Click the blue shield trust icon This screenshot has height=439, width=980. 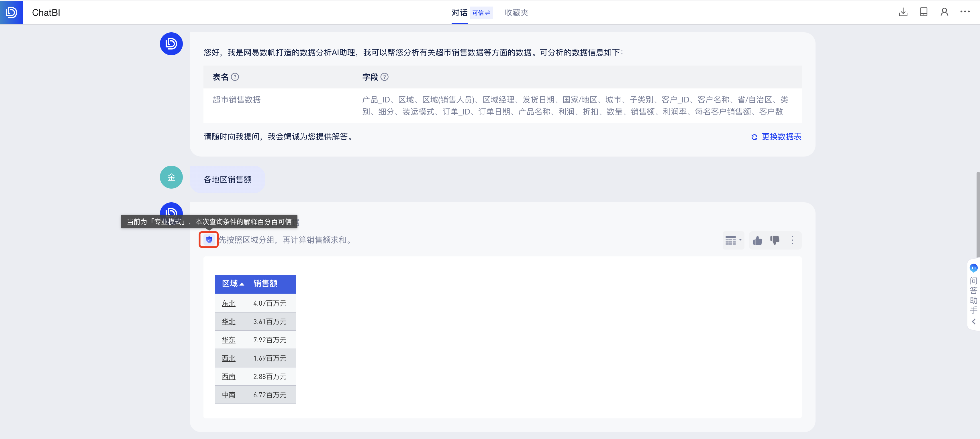(x=209, y=240)
